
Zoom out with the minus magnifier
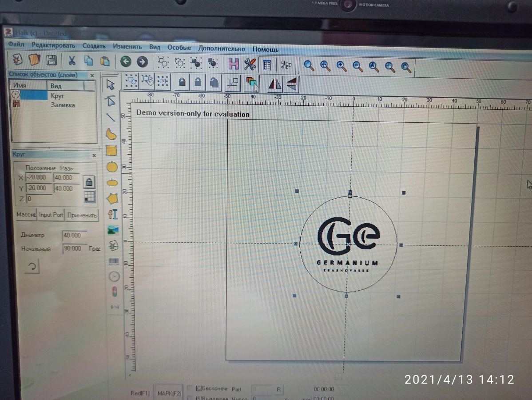coord(357,66)
